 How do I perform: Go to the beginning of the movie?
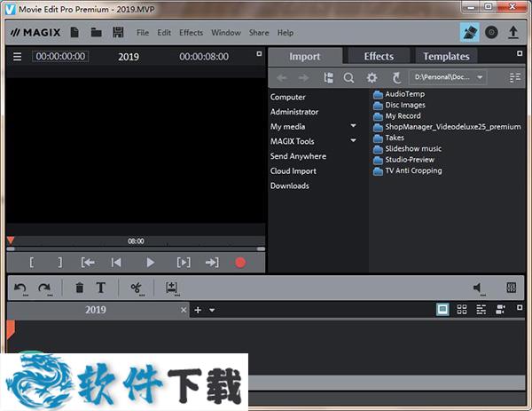[x=116, y=263]
